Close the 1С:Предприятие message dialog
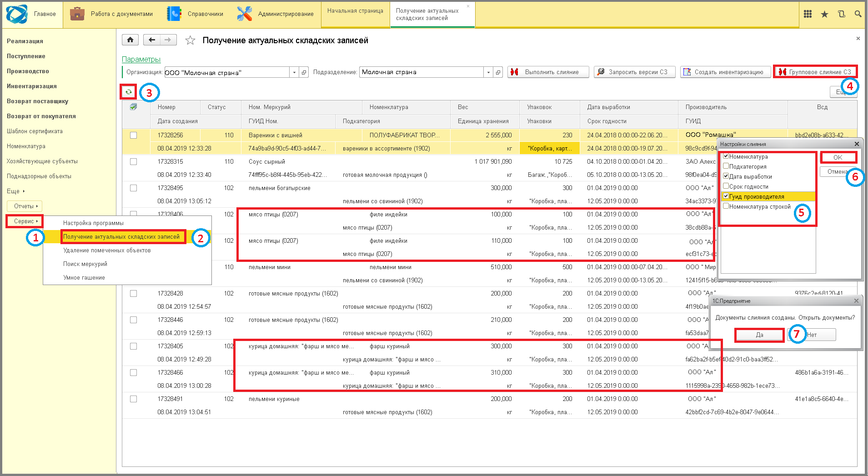This screenshot has height=476, width=868. 856,301
